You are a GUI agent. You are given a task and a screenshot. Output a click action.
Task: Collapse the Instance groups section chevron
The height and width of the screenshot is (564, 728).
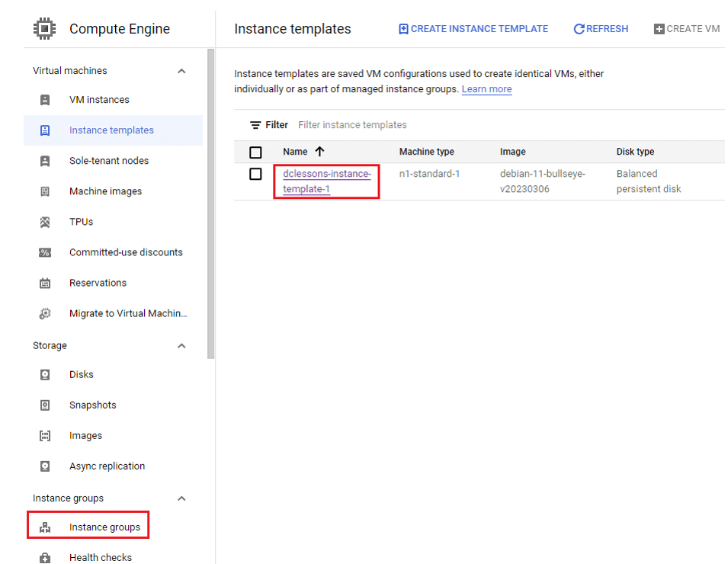[181, 498]
